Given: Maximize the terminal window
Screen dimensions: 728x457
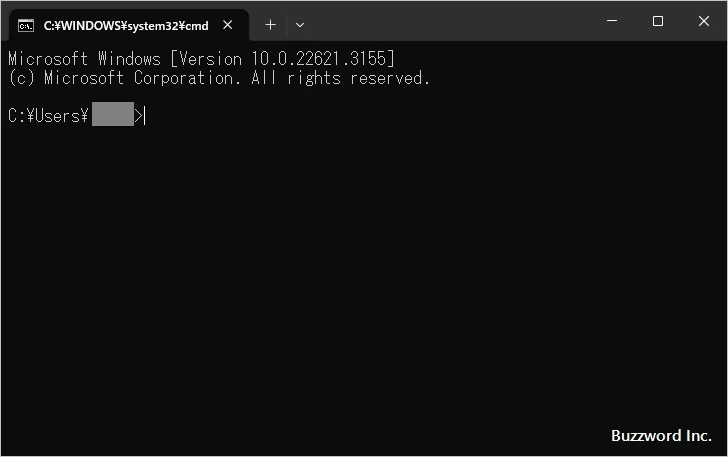Looking at the screenshot, I should click(x=658, y=22).
